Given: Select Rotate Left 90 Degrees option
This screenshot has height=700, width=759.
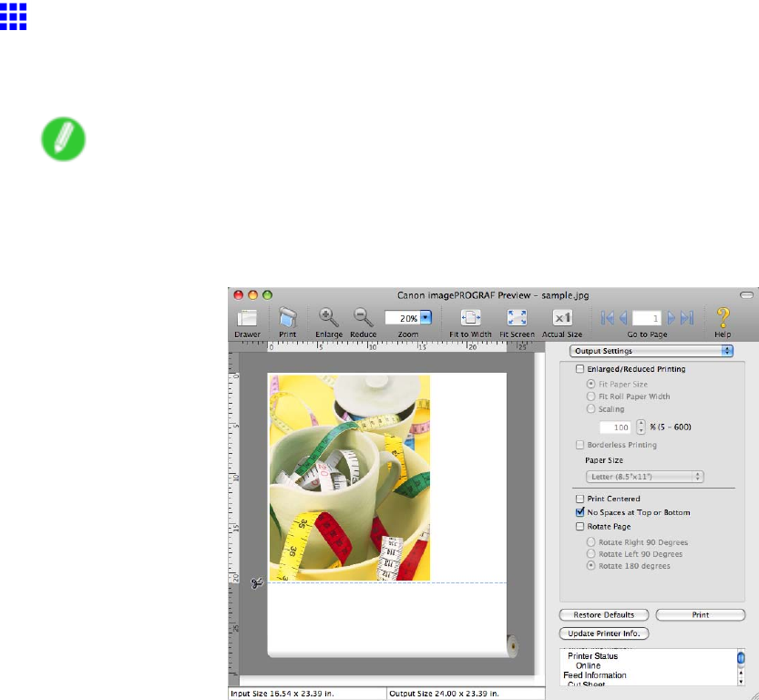Looking at the screenshot, I should coord(590,554).
